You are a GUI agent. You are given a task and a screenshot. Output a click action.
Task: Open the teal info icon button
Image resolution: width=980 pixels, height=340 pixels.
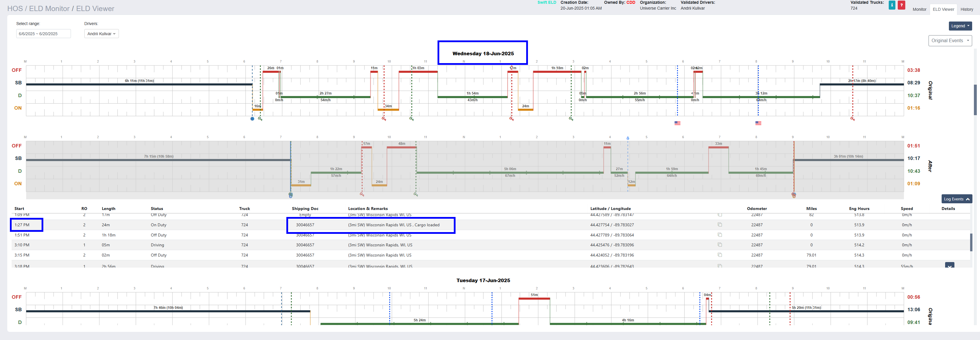pyautogui.click(x=892, y=5)
